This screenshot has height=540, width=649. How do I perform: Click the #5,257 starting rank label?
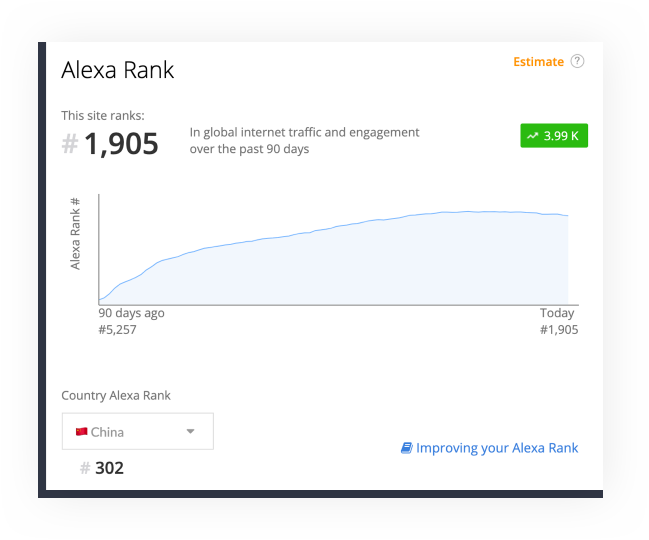pos(117,330)
